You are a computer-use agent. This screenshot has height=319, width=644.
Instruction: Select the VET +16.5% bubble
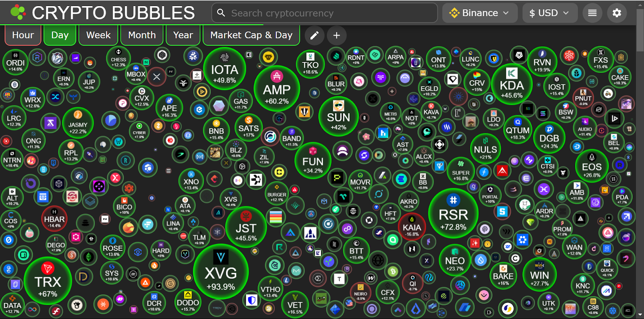pos(295,304)
